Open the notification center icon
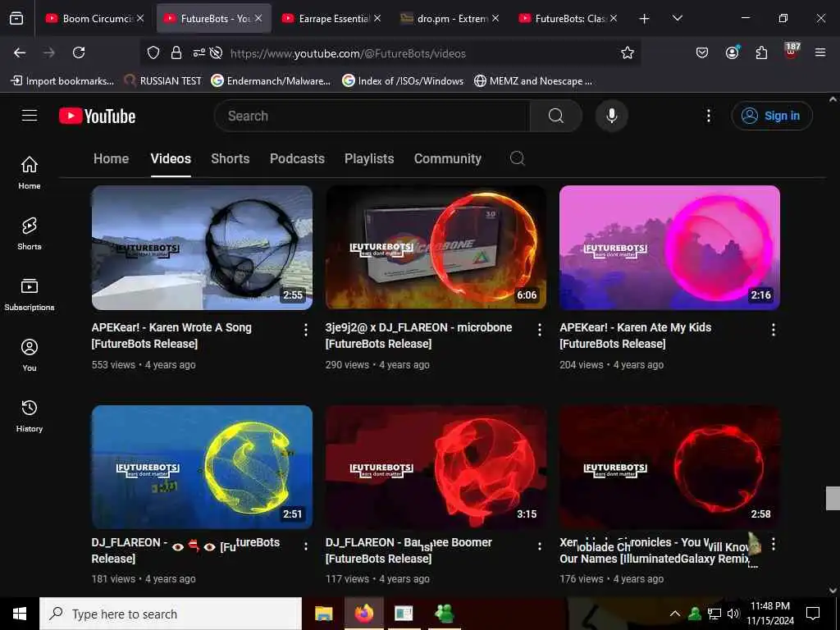Screen dimensions: 840x630 point(813,614)
